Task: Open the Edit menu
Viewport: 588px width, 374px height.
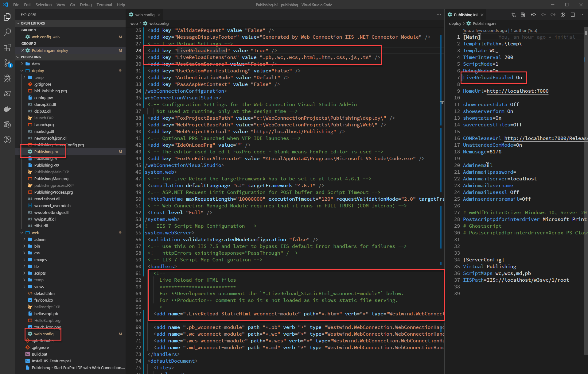Action: point(27,5)
